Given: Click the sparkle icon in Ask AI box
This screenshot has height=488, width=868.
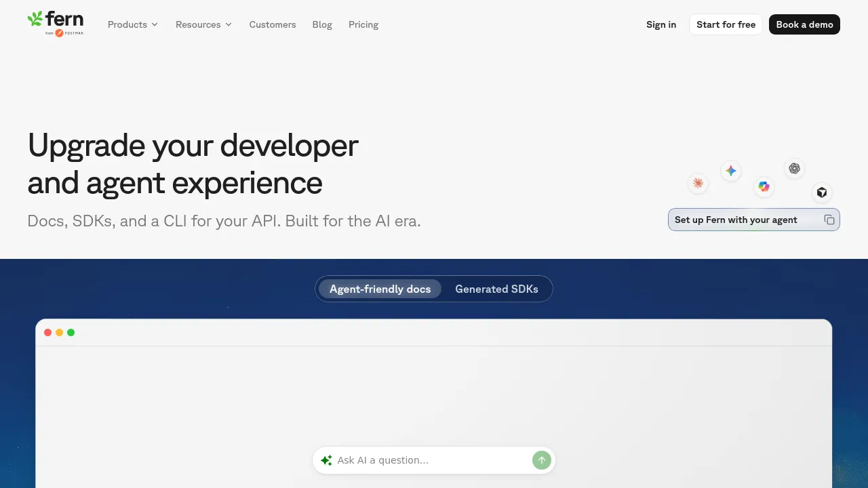Looking at the screenshot, I should coord(326,460).
